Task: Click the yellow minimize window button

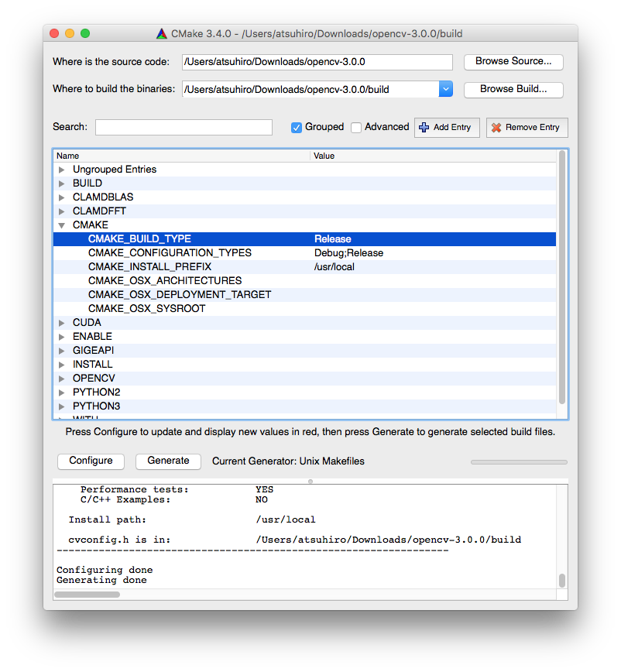Action: [70, 33]
